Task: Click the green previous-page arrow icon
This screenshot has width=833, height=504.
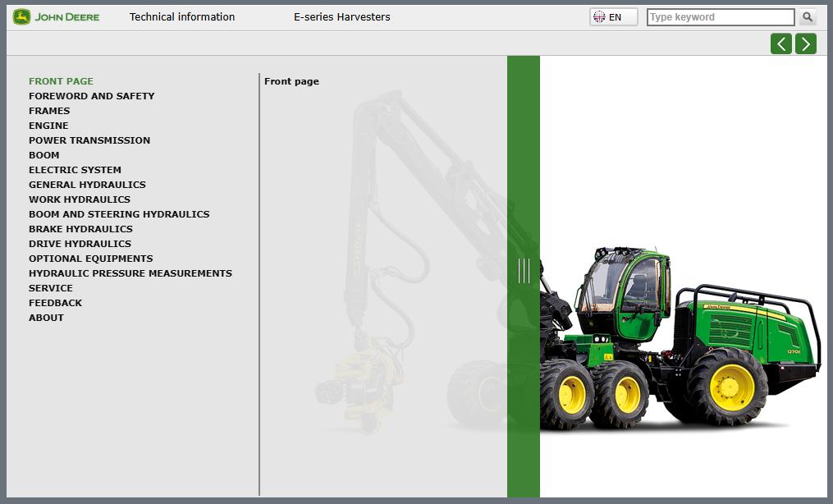Action: tap(780, 43)
